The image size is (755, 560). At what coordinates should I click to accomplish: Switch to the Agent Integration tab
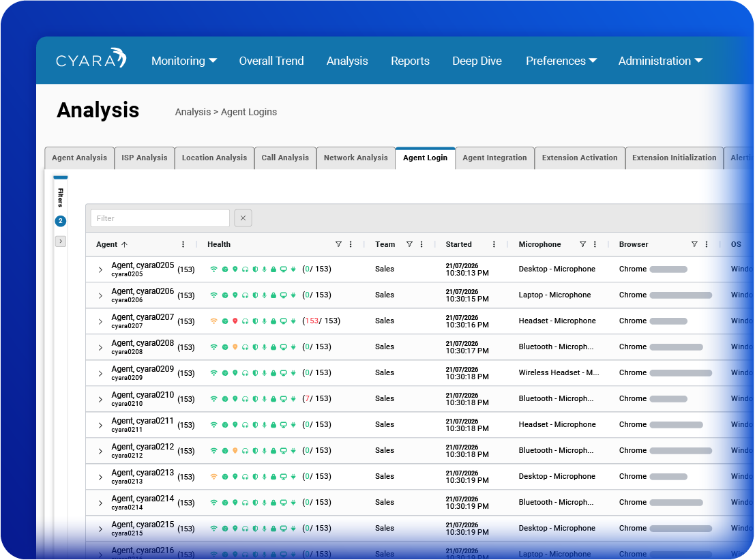click(x=494, y=158)
